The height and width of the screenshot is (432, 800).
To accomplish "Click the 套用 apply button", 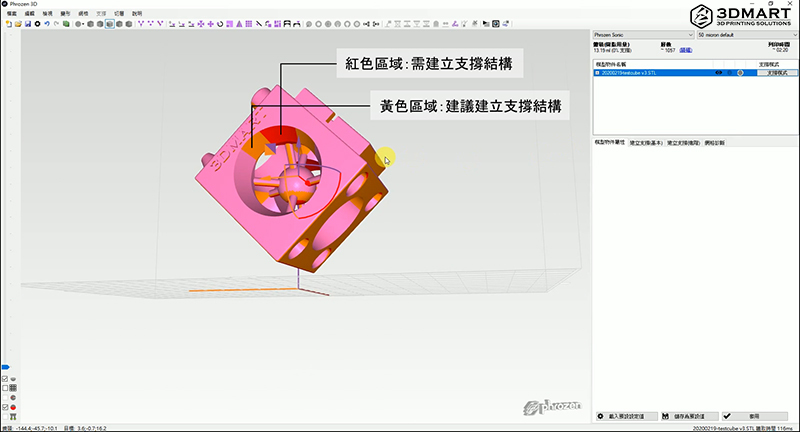I will (x=756, y=415).
